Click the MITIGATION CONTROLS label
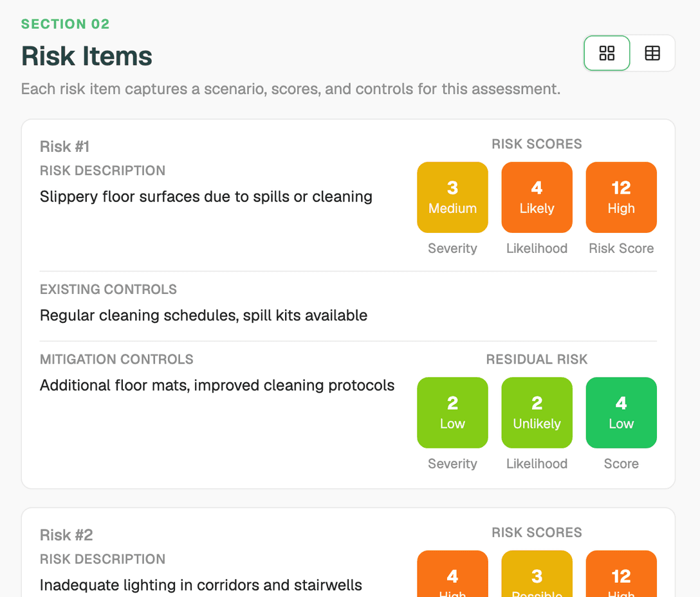 pos(116,360)
